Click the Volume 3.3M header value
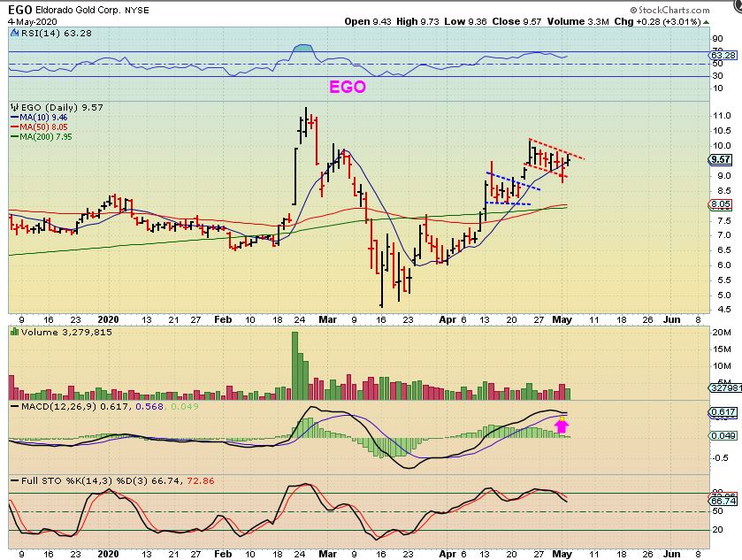Viewport: 742px width, 560px height. click(578, 22)
